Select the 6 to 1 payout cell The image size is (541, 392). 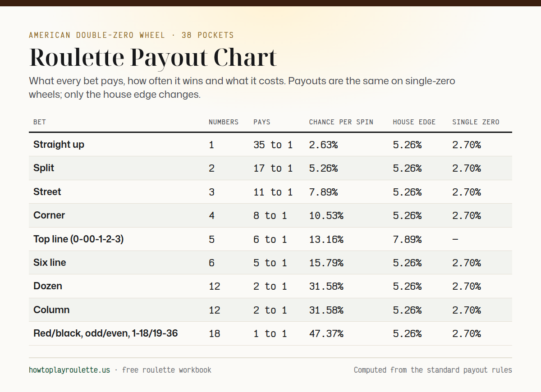[x=270, y=239]
